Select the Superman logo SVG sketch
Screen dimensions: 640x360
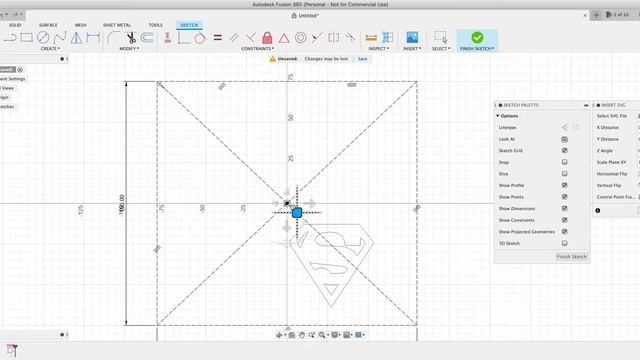click(331, 264)
